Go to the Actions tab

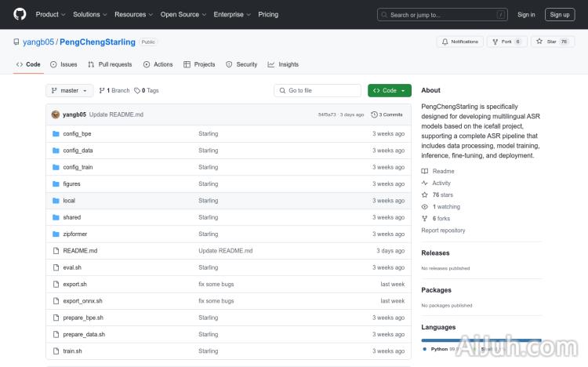tap(158, 64)
